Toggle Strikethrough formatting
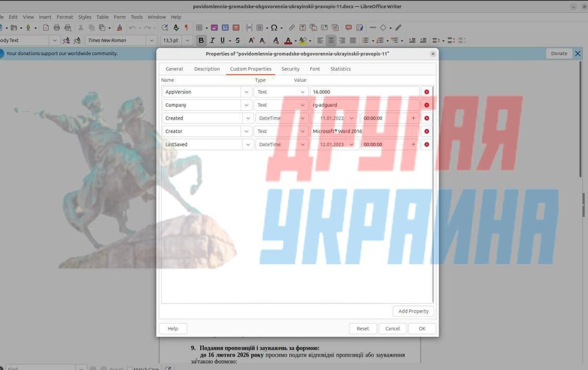588x370 pixels. (x=238, y=41)
